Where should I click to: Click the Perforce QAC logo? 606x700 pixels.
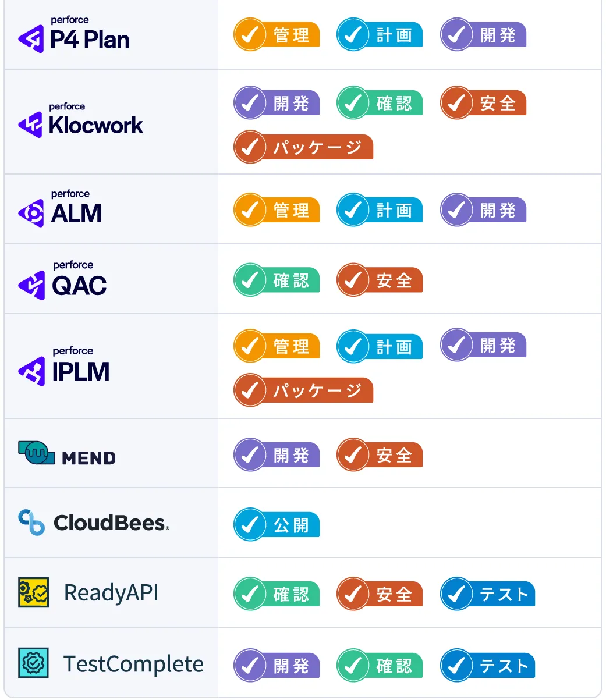[x=63, y=280]
